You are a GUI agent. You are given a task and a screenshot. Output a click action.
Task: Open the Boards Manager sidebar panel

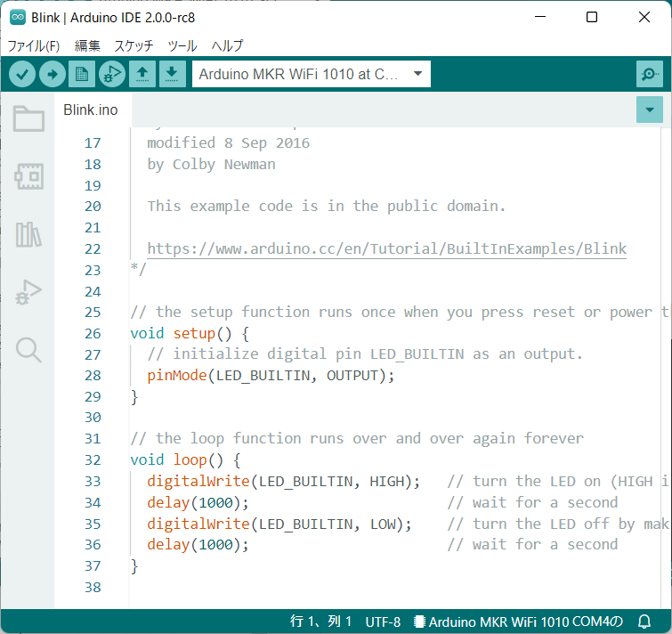click(x=28, y=176)
